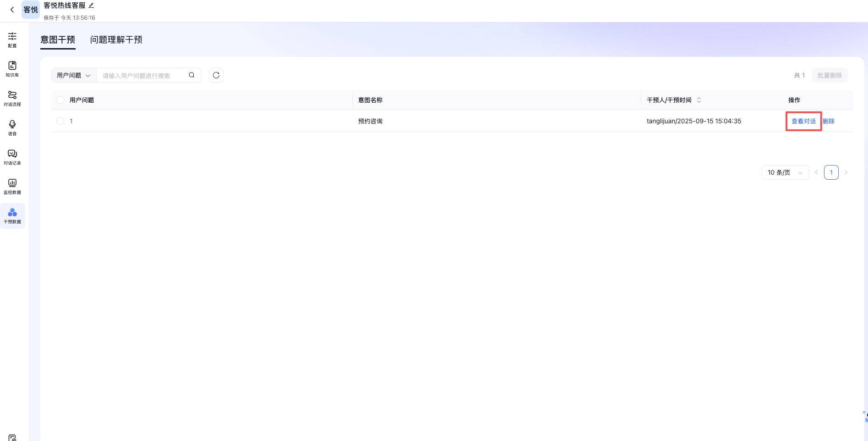Open the 知识库 knowledge base icon

(x=12, y=69)
